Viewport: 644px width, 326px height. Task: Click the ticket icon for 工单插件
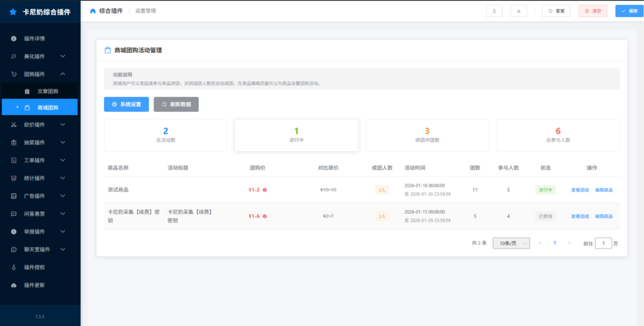[14, 160]
